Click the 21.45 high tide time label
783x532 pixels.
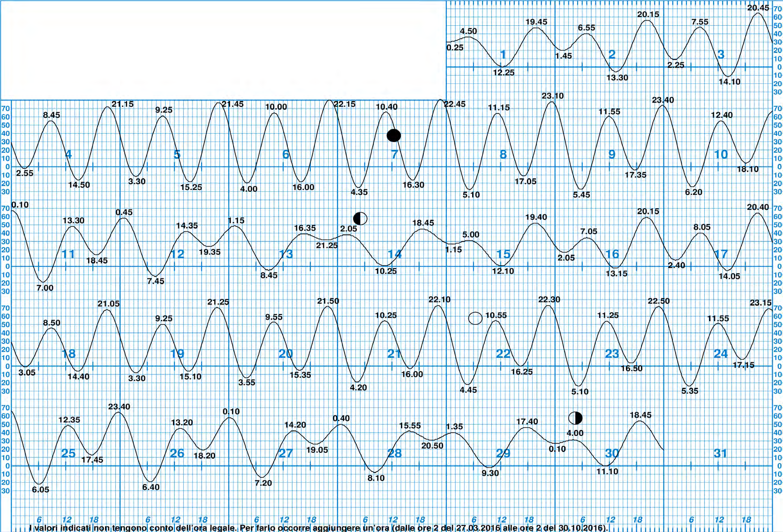click(x=233, y=104)
